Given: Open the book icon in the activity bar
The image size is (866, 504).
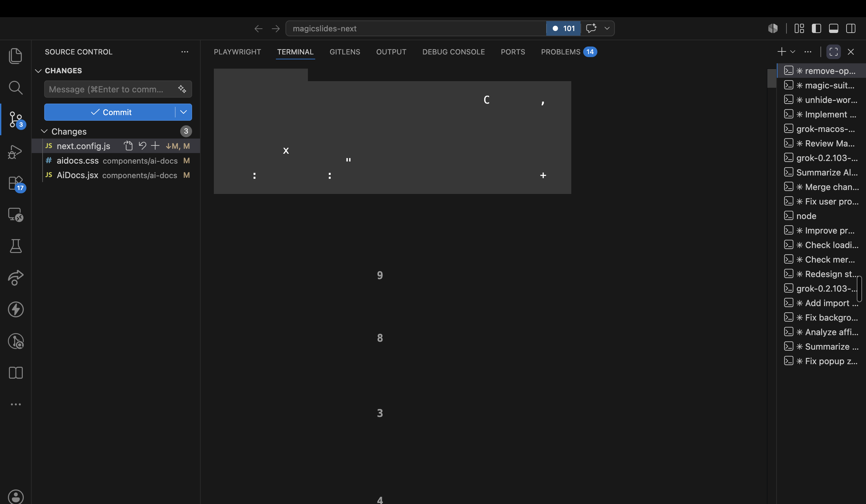Looking at the screenshot, I should click(16, 373).
